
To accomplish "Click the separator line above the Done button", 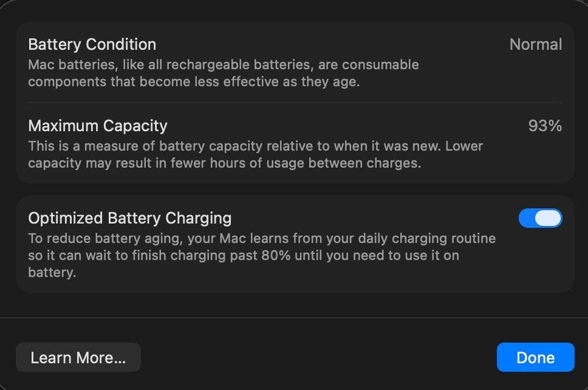I will [294, 318].
